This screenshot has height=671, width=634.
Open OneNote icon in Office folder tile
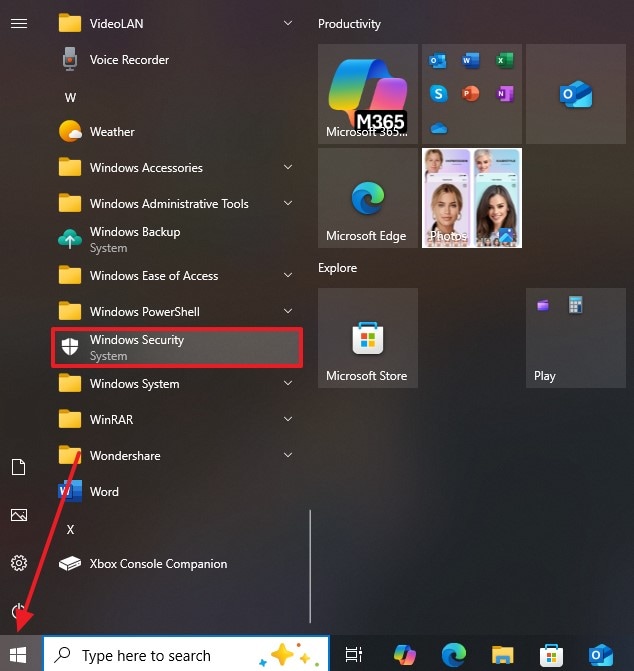coord(504,93)
